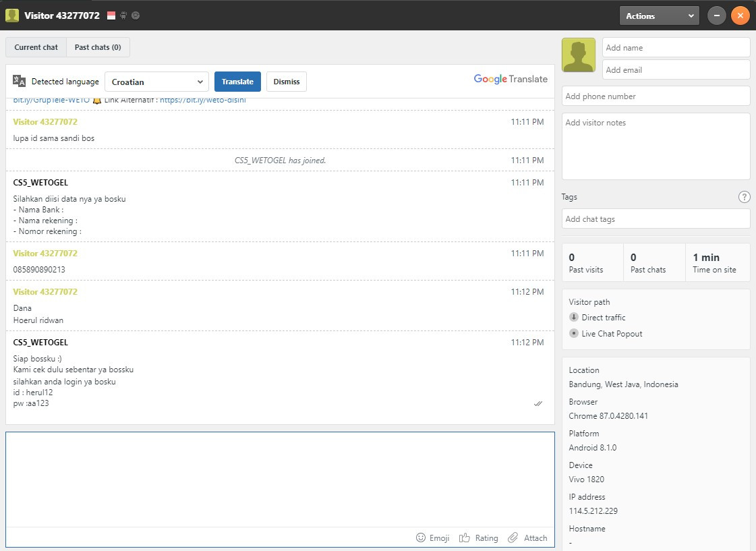Click the large visitor profile picture

pos(579,55)
